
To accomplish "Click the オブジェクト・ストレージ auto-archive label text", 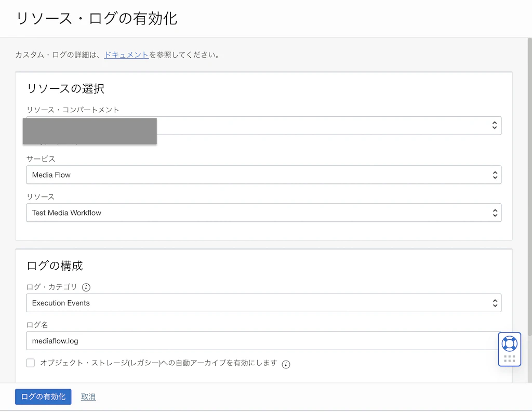I will 159,363.
